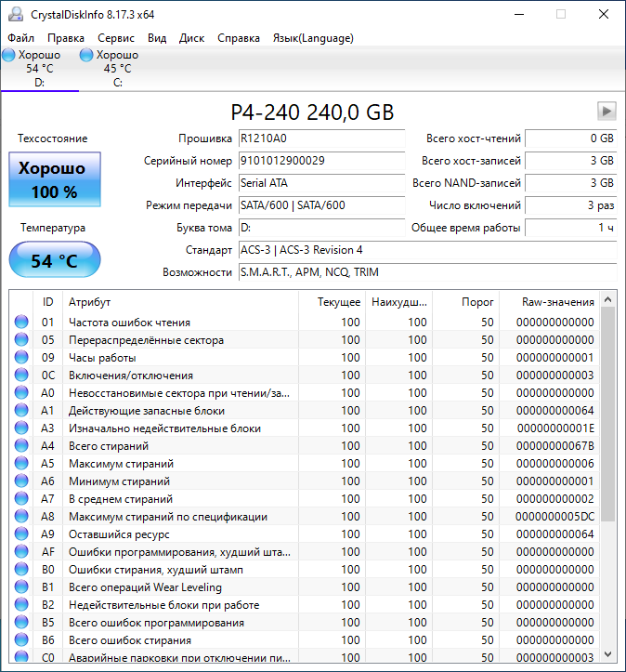Click the Хорошо 100 % health status button
Screen dimensions: 626x672
pos(55,179)
